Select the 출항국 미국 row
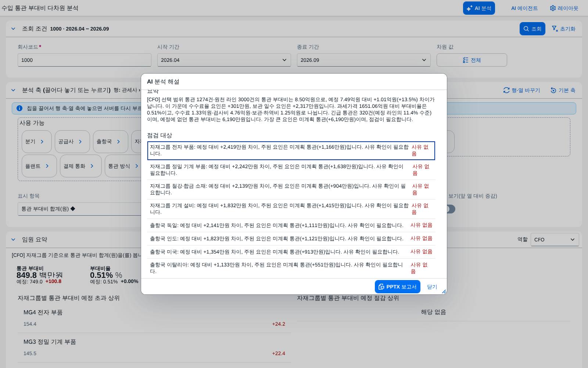Screen dimensions: 588x368 coord(291,252)
